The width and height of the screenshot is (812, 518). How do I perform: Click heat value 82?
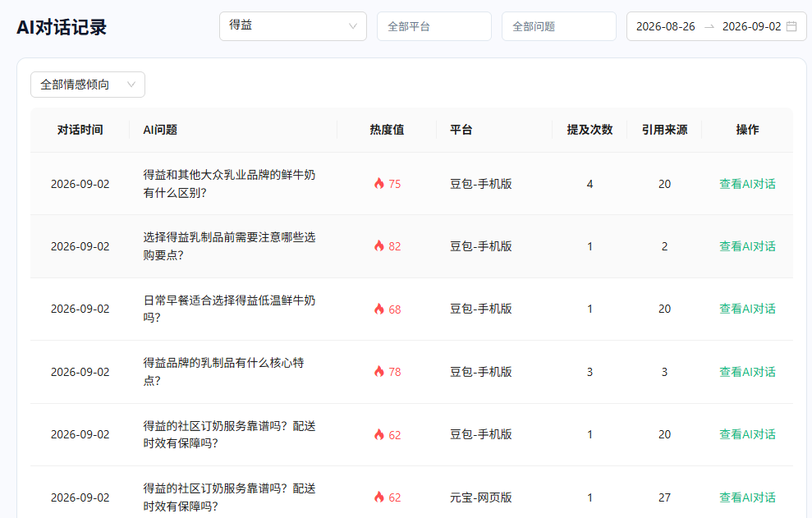tap(395, 246)
